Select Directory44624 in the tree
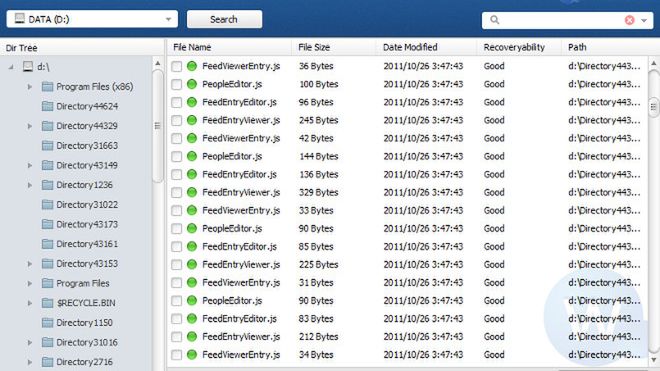Screen dimensions: 660x371 point(87,106)
